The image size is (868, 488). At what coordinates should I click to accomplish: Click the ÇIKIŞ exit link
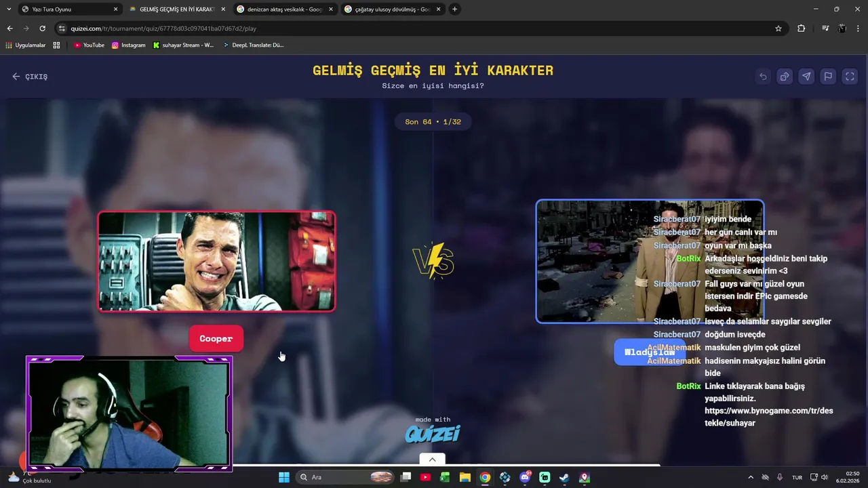click(x=30, y=77)
